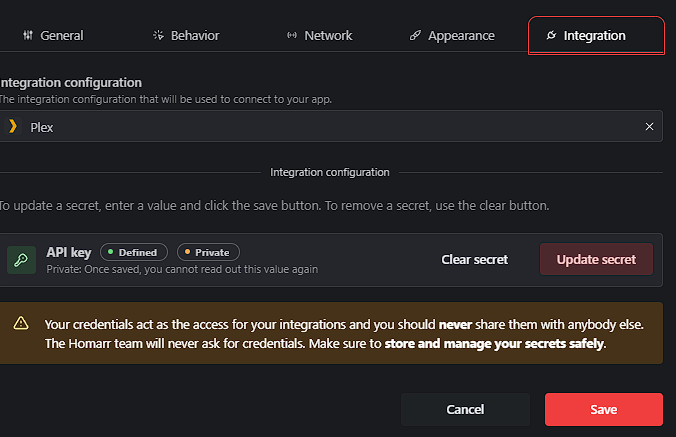Click the Plex chevron logo icon
This screenshot has height=437, width=676.
coord(13,126)
